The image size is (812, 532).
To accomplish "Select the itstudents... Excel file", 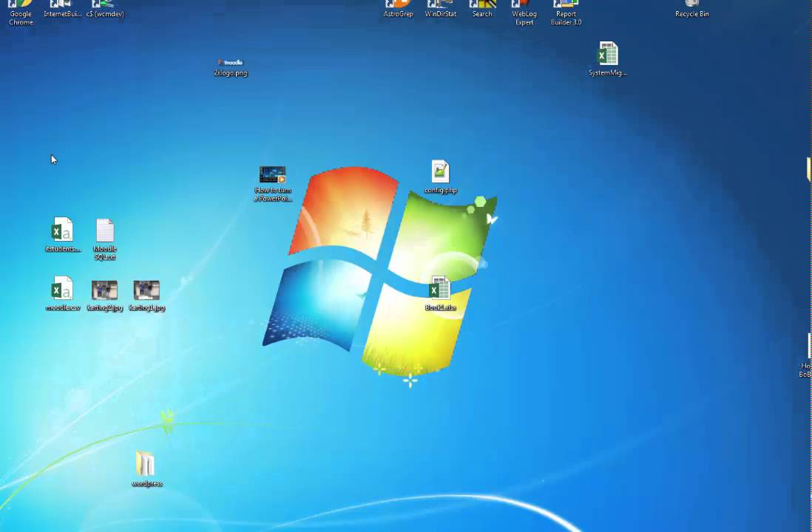I will (x=63, y=234).
